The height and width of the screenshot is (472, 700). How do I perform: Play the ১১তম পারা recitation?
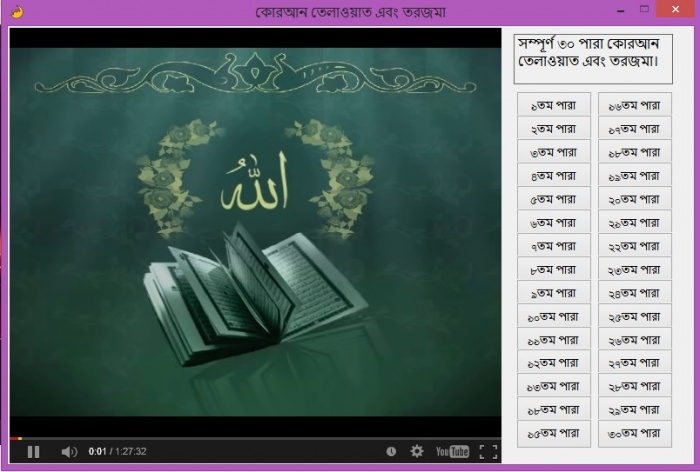pyautogui.click(x=554, y=340)
